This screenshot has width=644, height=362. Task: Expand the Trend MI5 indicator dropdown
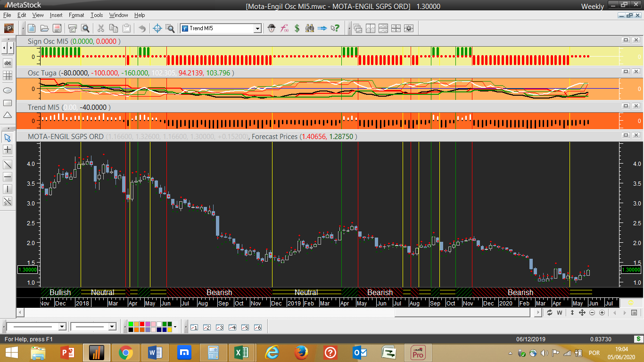(x=257, y=29)
